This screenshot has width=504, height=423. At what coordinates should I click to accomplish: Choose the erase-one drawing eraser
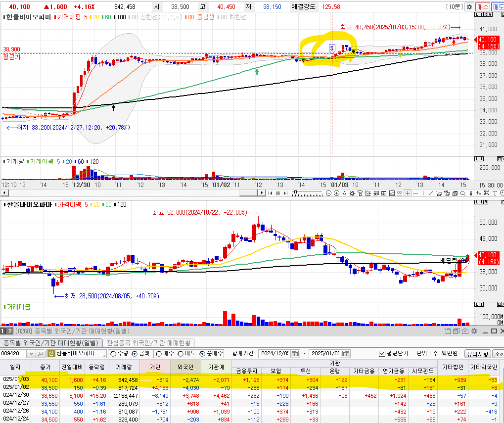click(x=439, y=193)
